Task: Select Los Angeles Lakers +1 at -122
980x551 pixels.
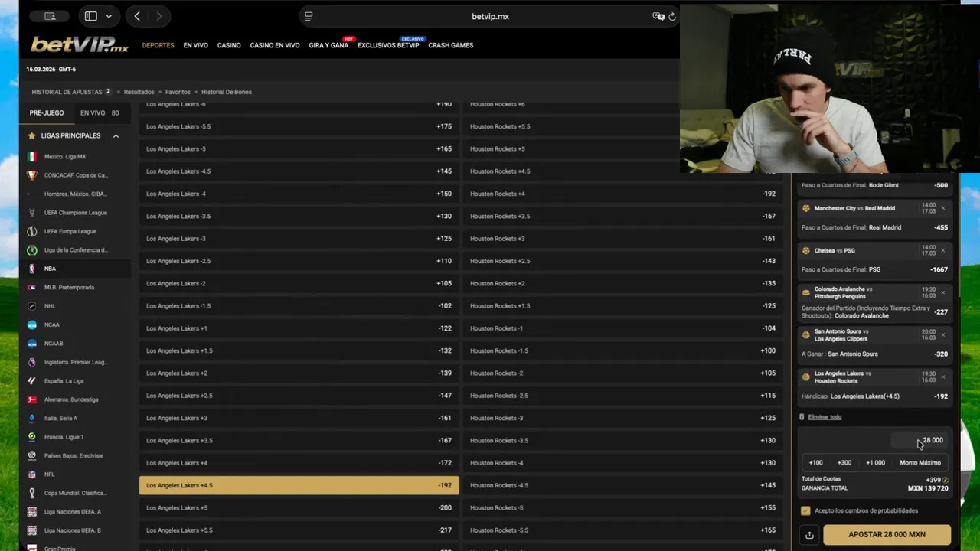Action: (x=299, y=328)
